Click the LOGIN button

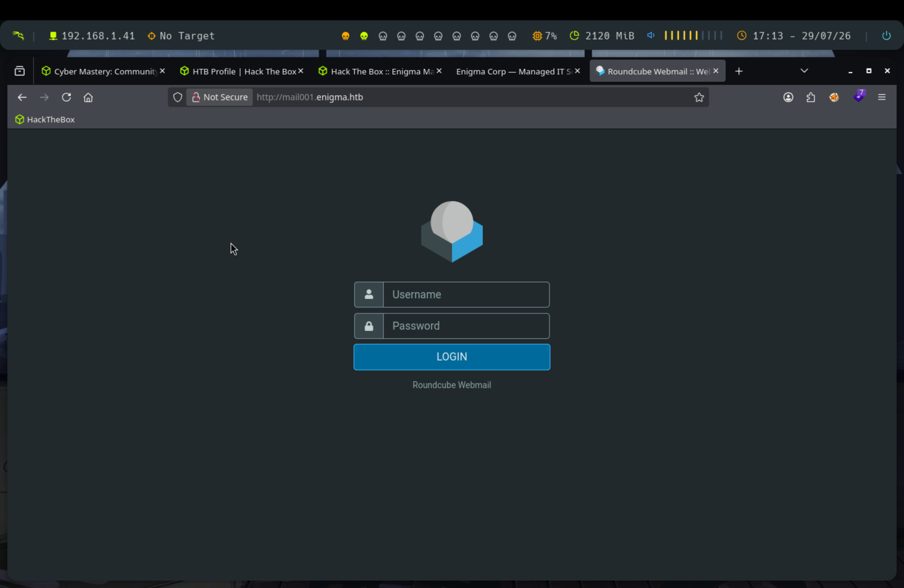[452, 357]
